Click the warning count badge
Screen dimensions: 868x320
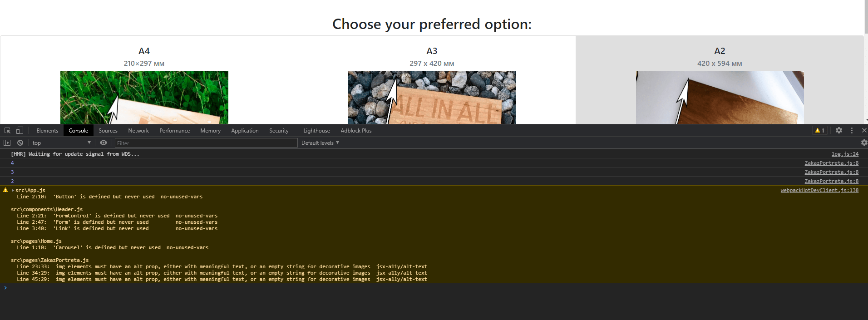pyautogui.click(x=820, y=131)
